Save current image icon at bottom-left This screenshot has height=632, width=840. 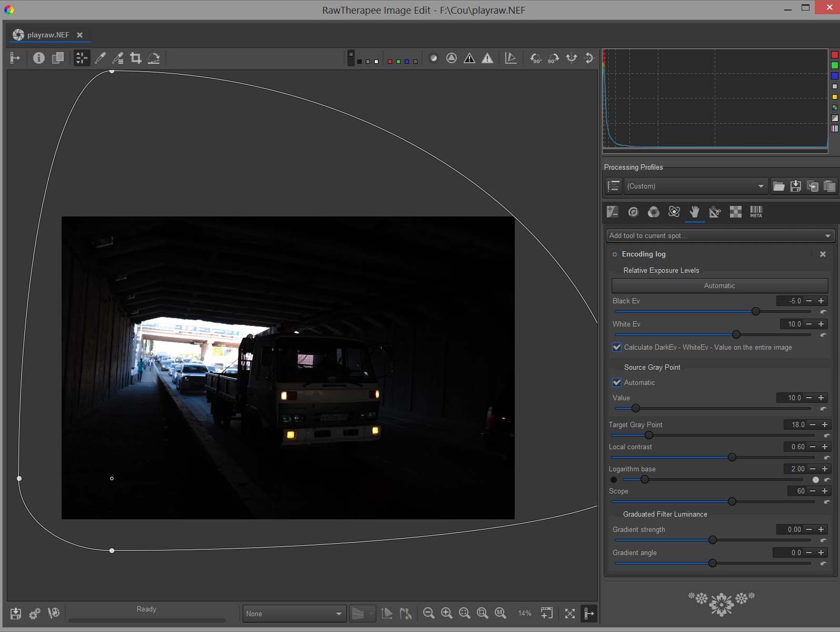16,613
